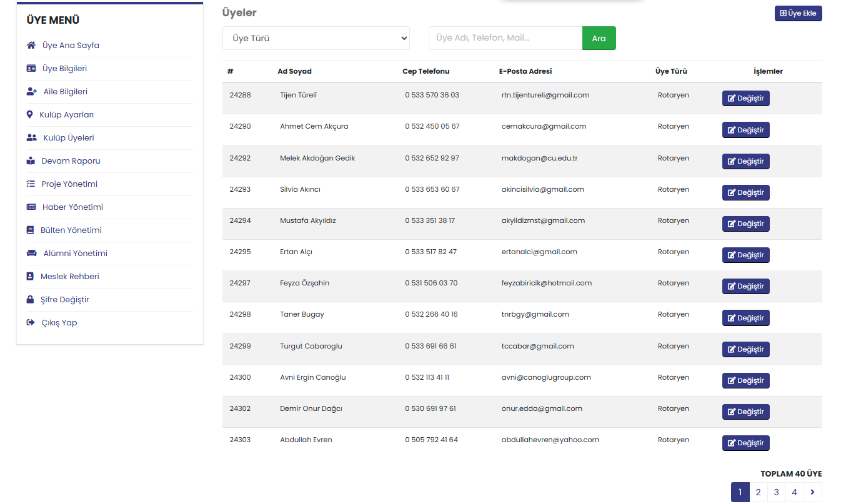Viewport: 846px width, 504px height.
Task: Go to next page using pagination arrow
Action: pos(812,492)
